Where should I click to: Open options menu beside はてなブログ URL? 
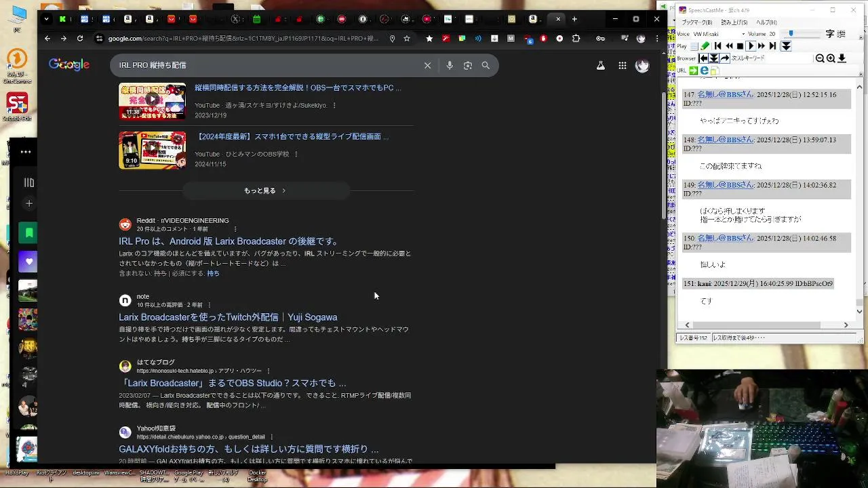click(269, 371)
